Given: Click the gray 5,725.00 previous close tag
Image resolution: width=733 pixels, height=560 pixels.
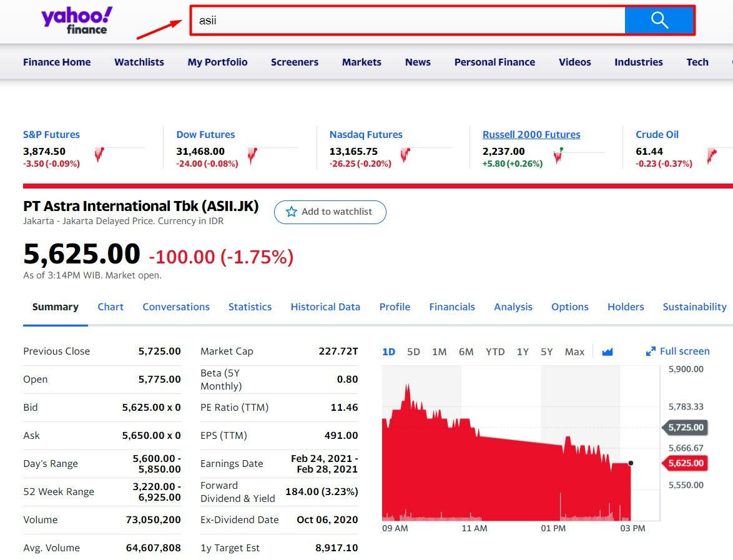Looking at the screenshot, I should 685,427.
